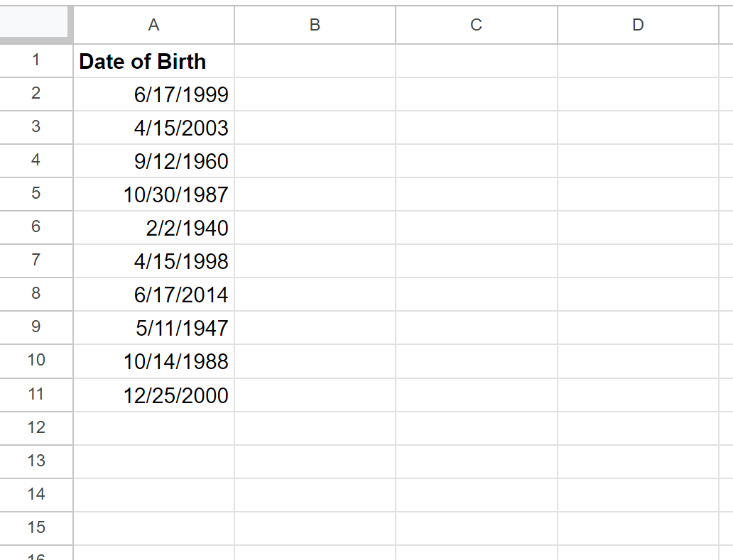Image resolution: width=733 pixels, height=560 pixels.
Task: Select row 1 header
Action: 36,61
